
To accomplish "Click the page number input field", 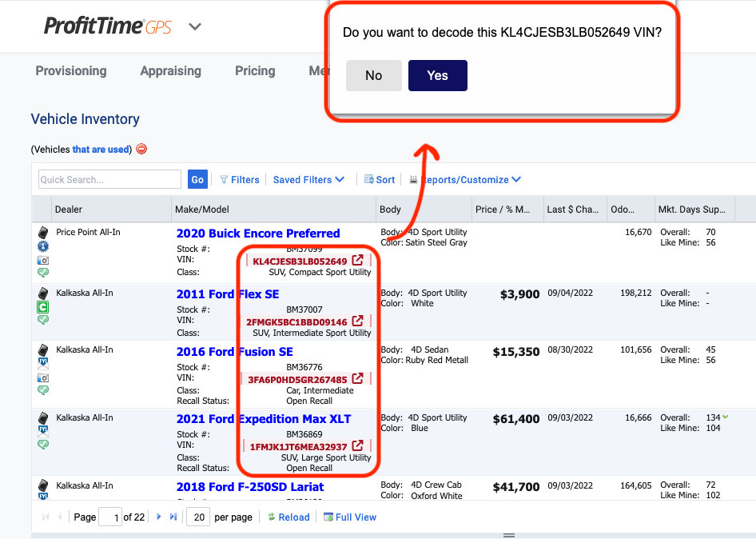I will [110, 517].
